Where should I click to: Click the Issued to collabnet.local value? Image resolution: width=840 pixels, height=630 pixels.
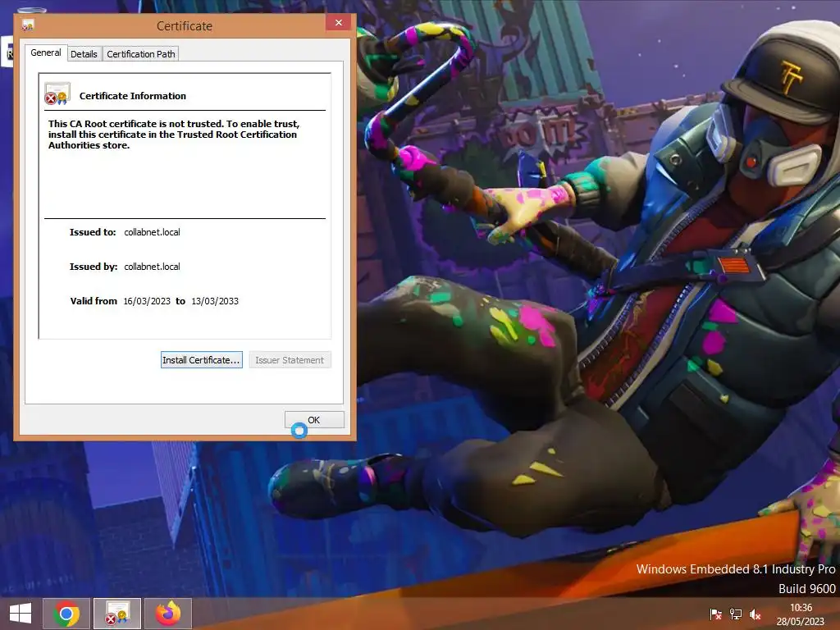click(152, 232)
